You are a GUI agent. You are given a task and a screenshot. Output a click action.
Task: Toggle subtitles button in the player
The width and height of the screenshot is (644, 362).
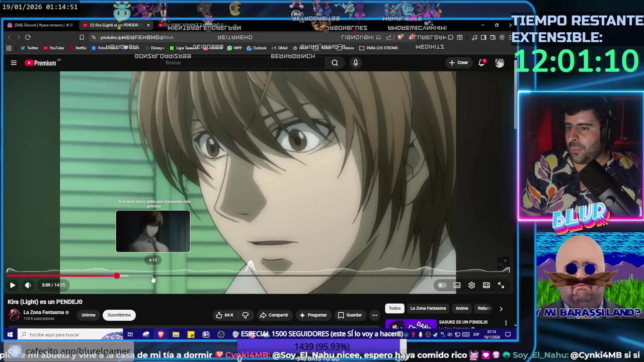pyautogui.click(x=457, y=286)
